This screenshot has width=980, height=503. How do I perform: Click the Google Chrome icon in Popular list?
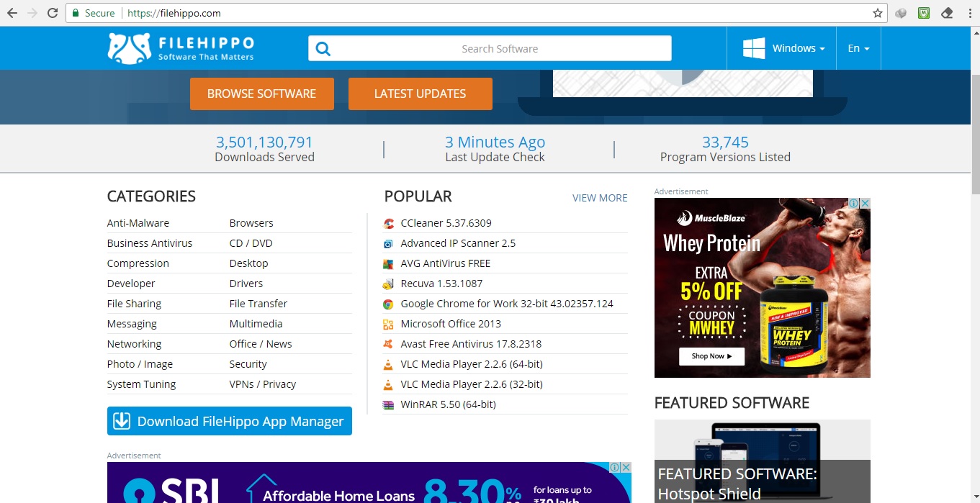[389, 304]
